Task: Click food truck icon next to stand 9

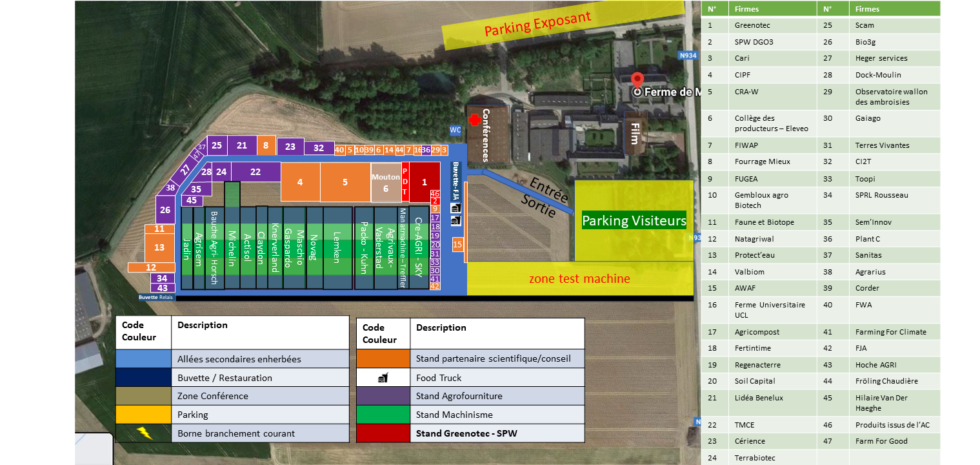Action: (x=456, y=208)
